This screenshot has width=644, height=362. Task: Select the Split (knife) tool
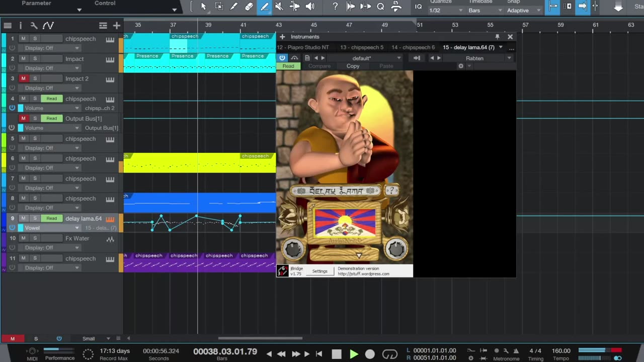point(234,7)
